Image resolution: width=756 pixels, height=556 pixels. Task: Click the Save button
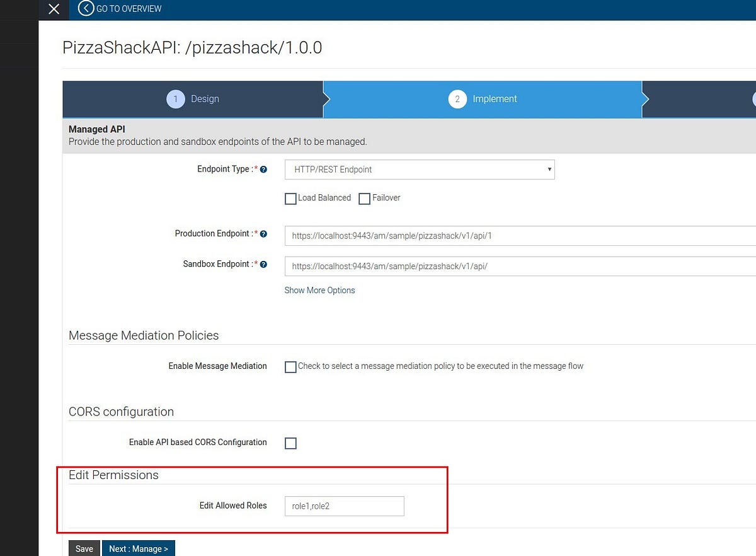84,548
